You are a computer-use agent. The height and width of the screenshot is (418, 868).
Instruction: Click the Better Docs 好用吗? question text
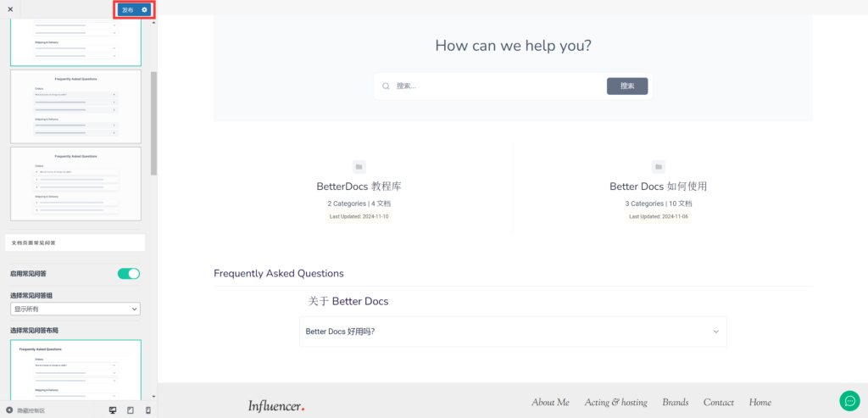[340, 332]
